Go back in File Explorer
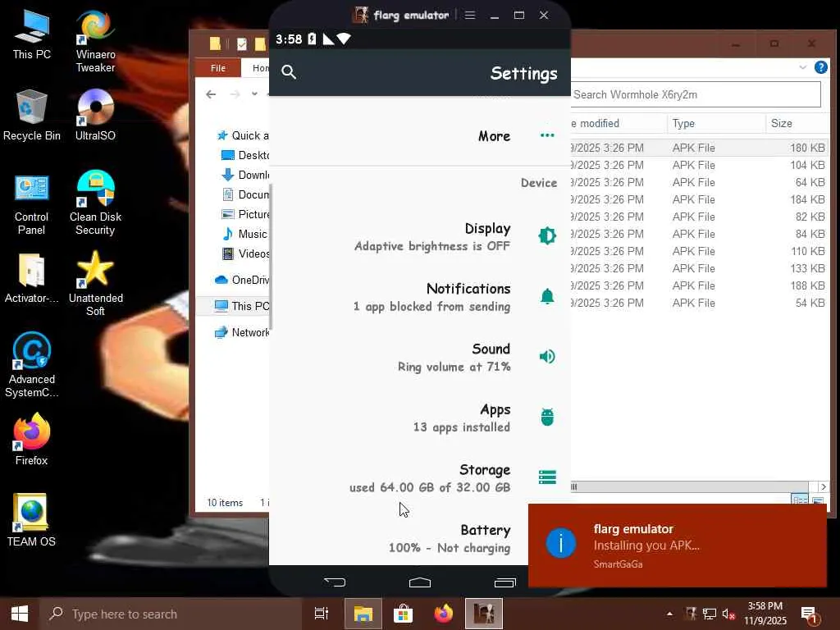 point(211,94)
